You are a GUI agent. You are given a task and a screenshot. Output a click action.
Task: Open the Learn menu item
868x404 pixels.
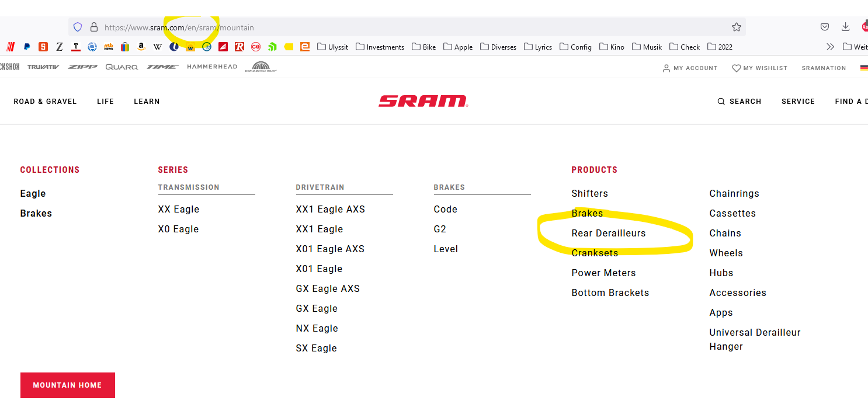[147, 102]
